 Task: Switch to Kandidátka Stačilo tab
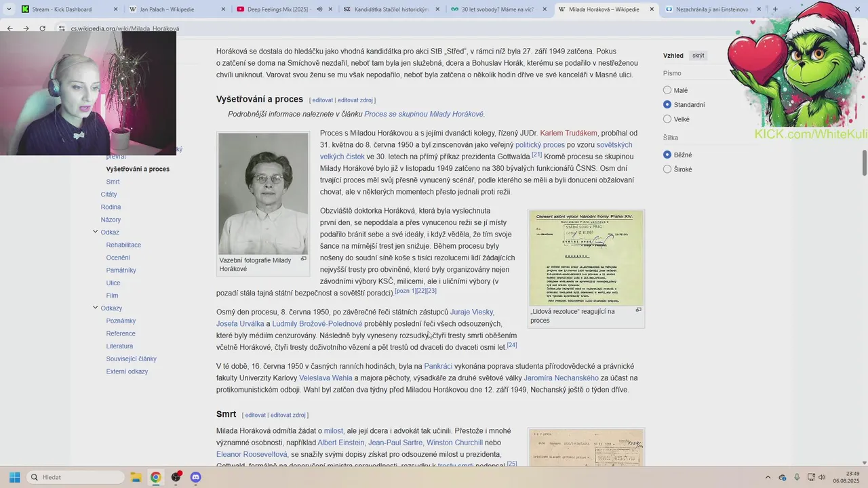point(391,9)
